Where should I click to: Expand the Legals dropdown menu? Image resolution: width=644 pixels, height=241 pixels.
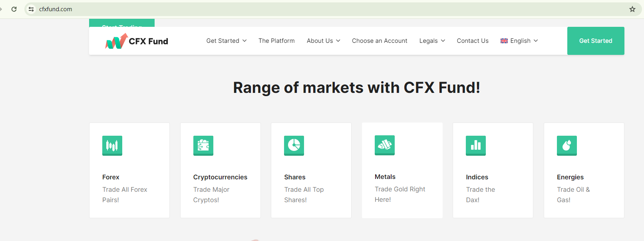432,41
